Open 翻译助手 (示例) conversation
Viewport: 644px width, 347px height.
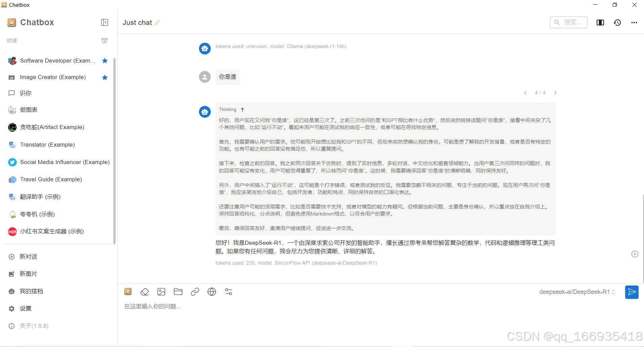coord(58,197)
